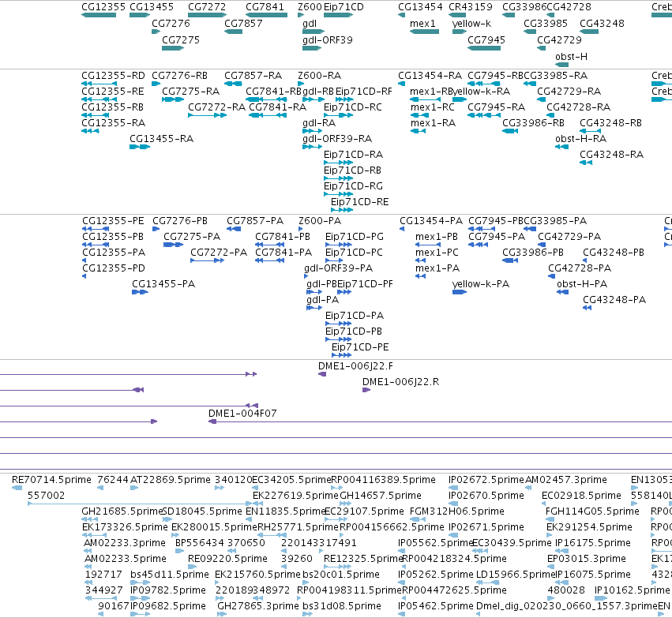Click the purple arrow under DME1-006J22.R
The height and width of the screenshot is (618, 672).
(366, 390)
